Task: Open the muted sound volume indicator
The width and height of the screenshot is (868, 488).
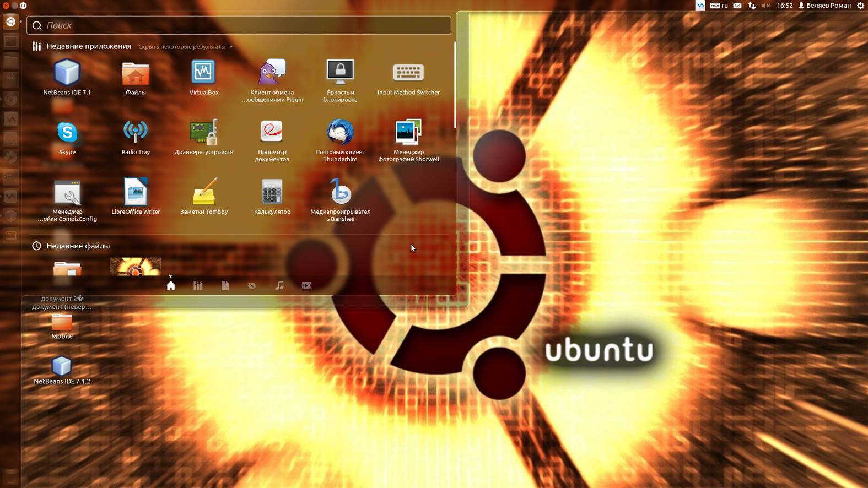Action: tap(766, 6)
